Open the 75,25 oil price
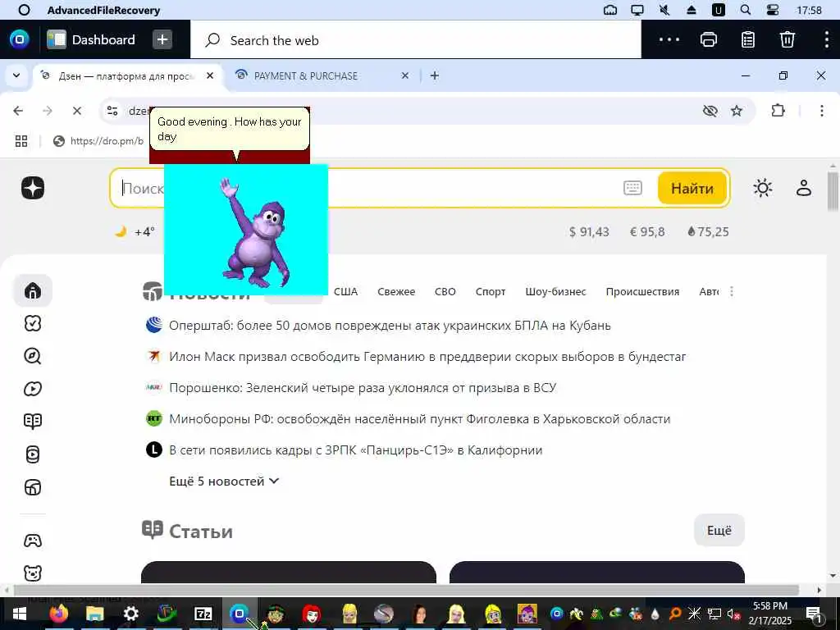This screenshot has width=840, height=630. pos(708,232)
